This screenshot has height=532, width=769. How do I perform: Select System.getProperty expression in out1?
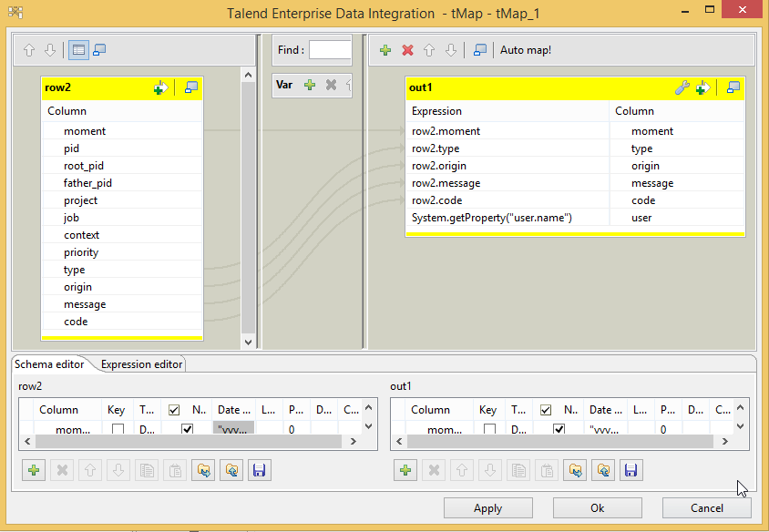click(x=508, y=218)
